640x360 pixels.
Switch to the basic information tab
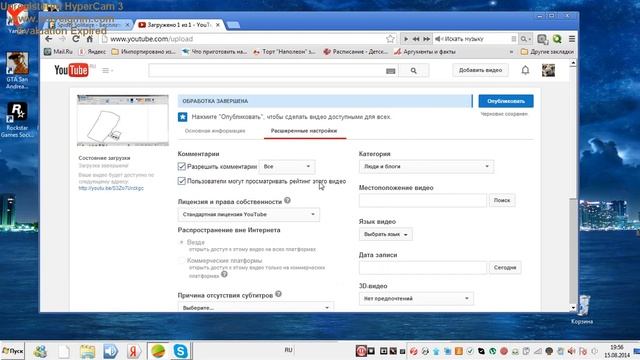tap(215, 131)
